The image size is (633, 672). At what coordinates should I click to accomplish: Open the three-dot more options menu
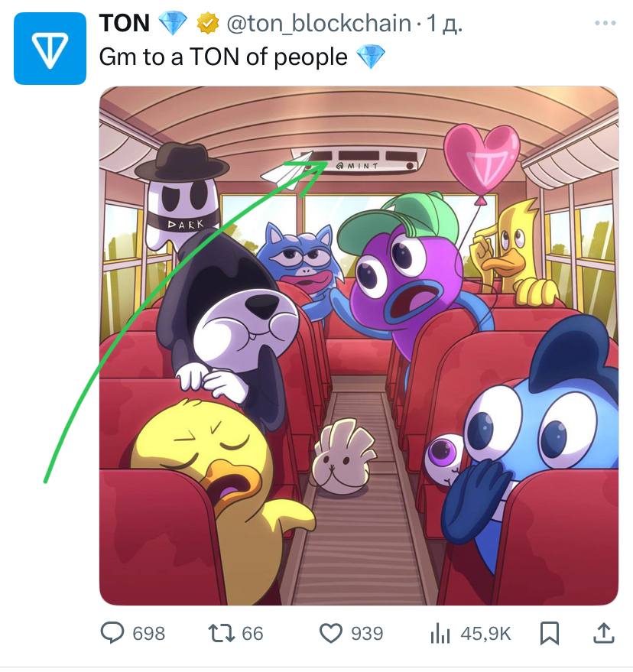click(x=605, y=24)
